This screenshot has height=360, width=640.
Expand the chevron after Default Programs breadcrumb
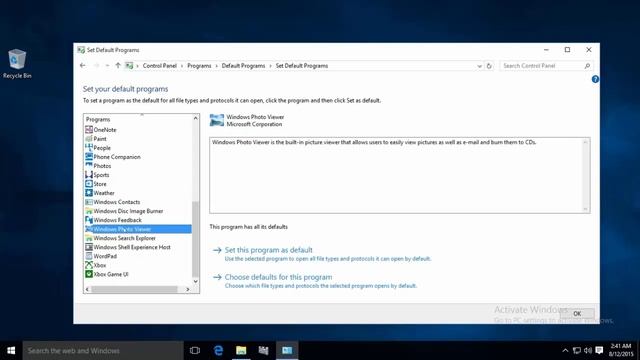tap(270, 66)
